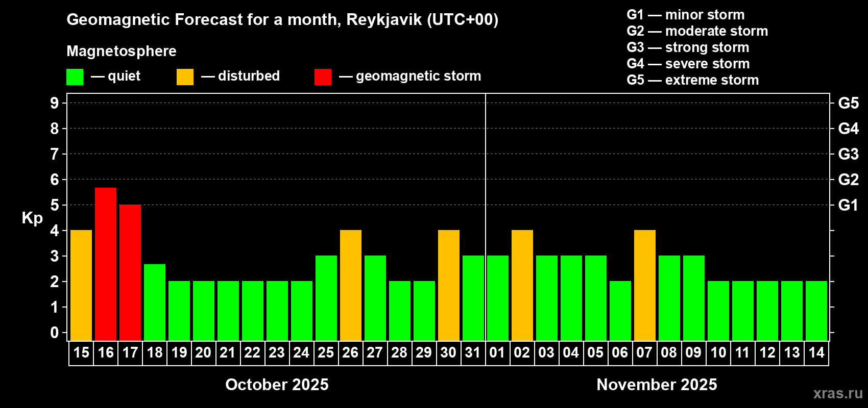Click the 'G3 — strong storm' legend line
The image size is (868, 408).
point(688,47)
